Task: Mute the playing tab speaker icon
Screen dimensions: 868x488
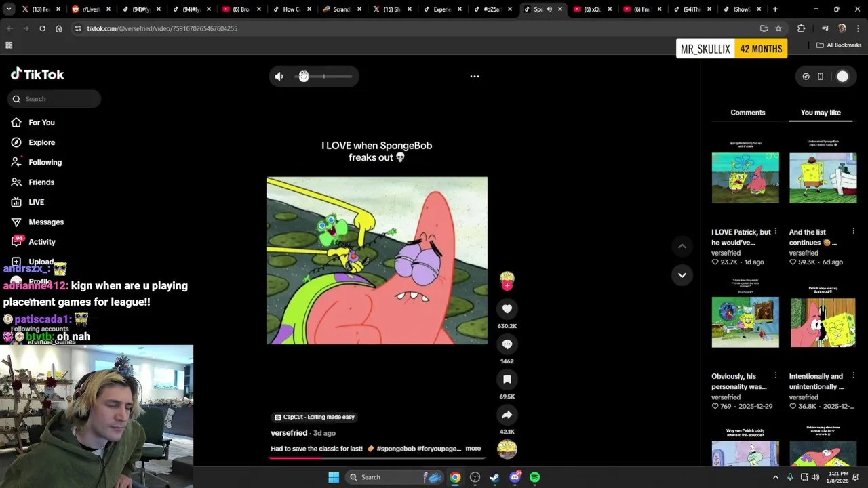Action: pyautogui.click(x=549, y=9)
